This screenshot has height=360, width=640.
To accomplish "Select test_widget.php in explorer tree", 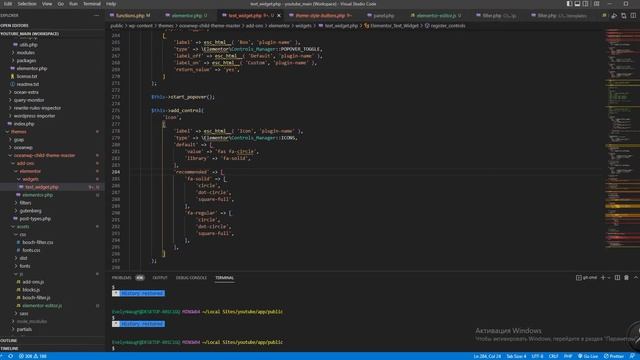I will [x=42, y=187].
